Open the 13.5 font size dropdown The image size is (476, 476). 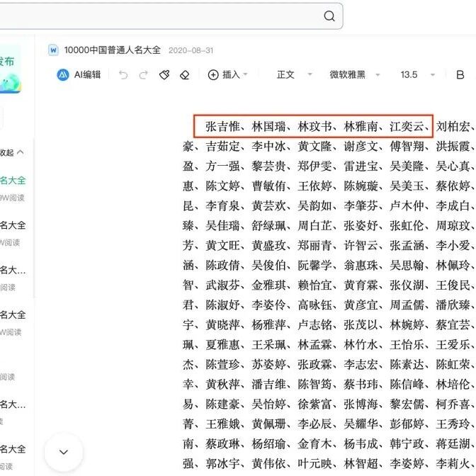[416, 75]
